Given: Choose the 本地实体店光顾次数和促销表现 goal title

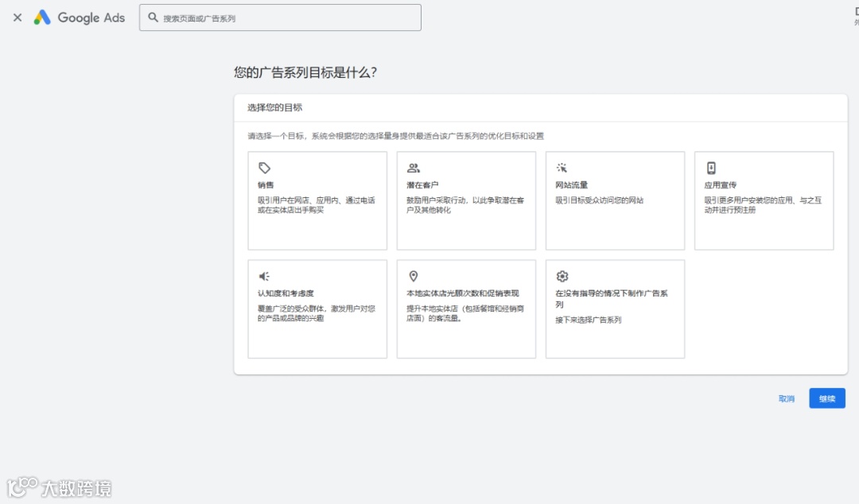Looking at the screenshot, I should tap(462, 293).
